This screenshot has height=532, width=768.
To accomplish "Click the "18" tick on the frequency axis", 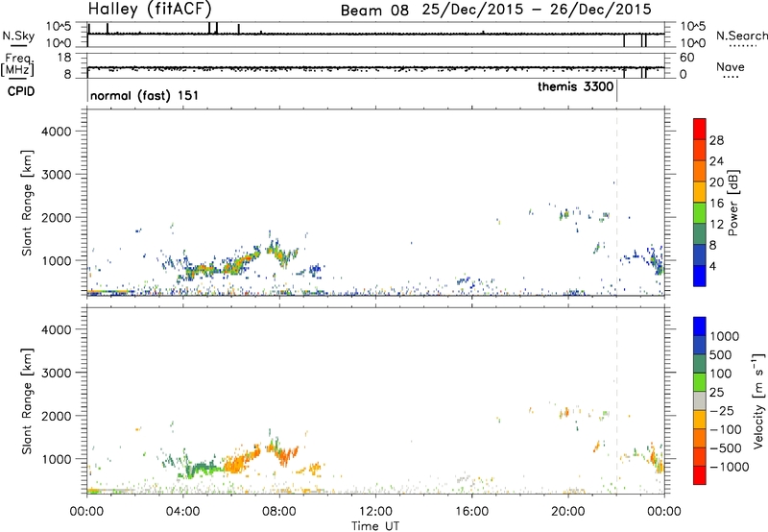I will click(x=64, y=58).
